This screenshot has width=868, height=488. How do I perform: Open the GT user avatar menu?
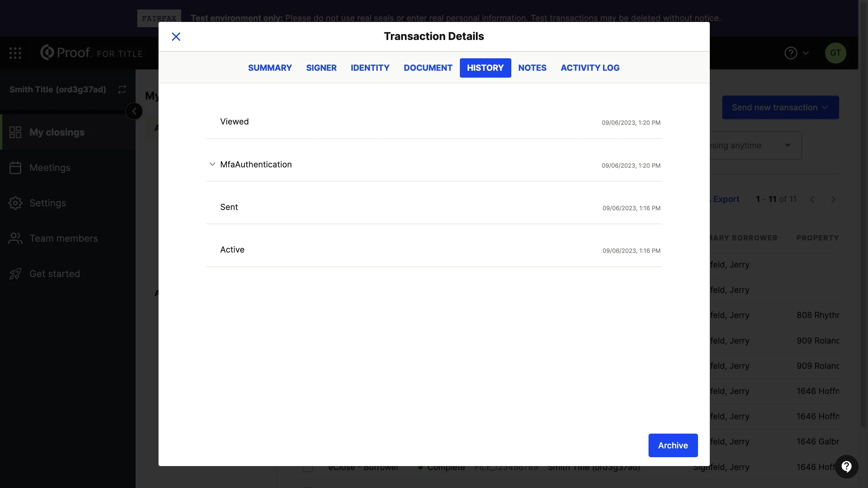(x=835, y=53)
